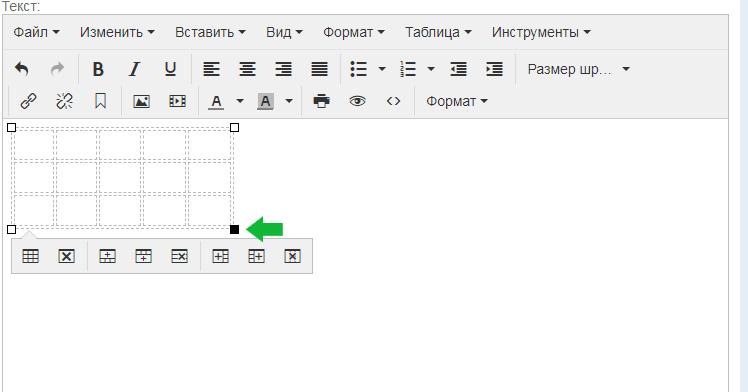Open the Вид menu
This screenshot has height=392, width=748.
[284, 32]
